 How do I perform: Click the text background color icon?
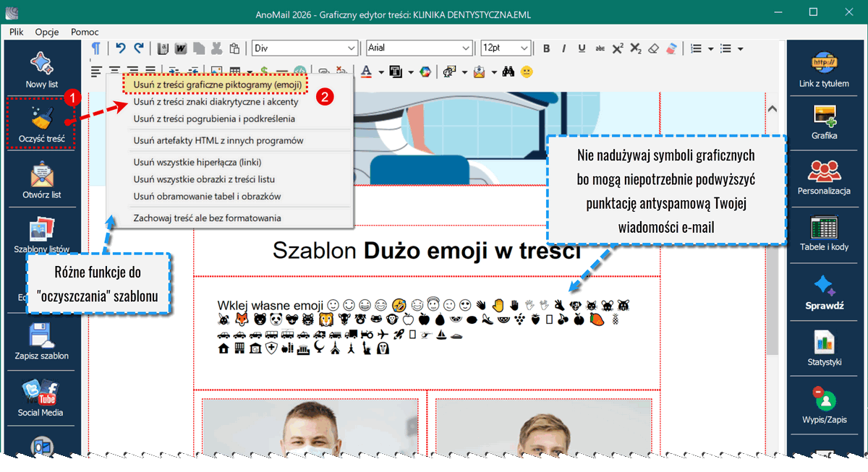tap(396, 72)
